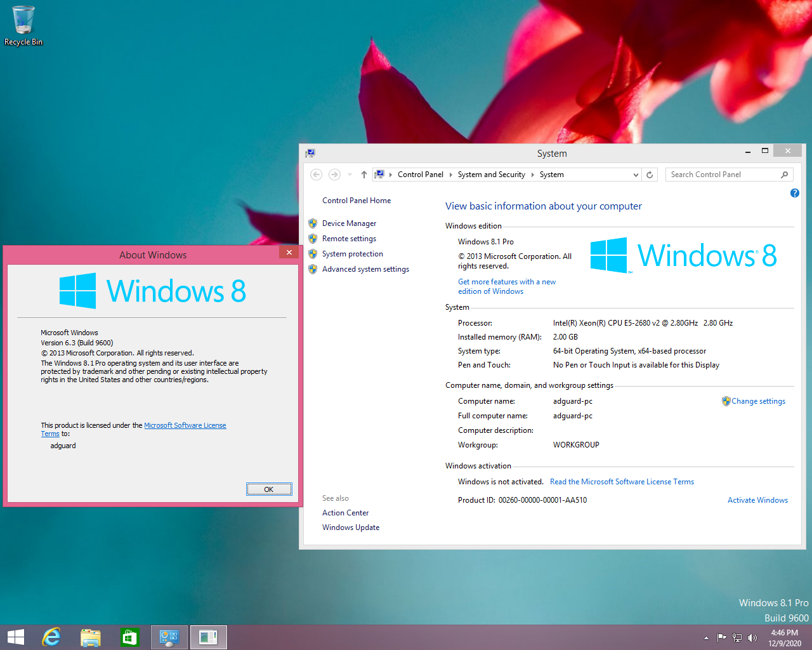Open System protection
812x650 pixels.
353,254
